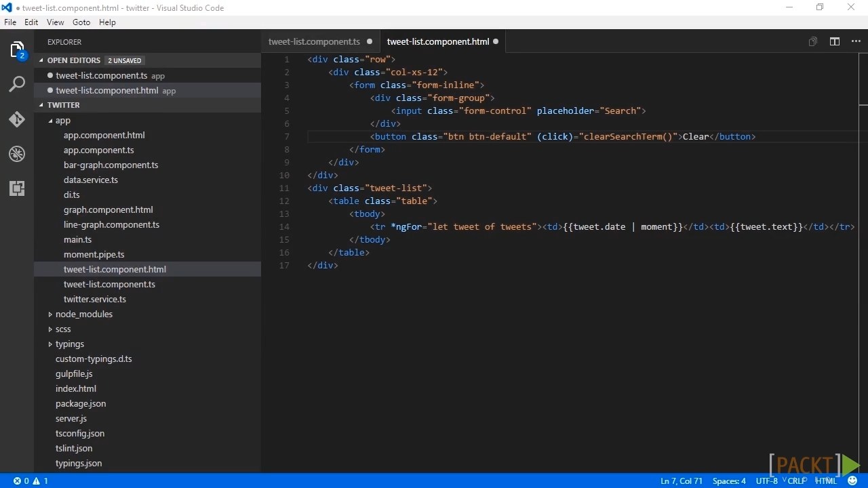Image resolution: width=868 pixels, height=488 pixels.
Task: Open the Help menu
Action: pyautogui.click(x=107, y=22)
